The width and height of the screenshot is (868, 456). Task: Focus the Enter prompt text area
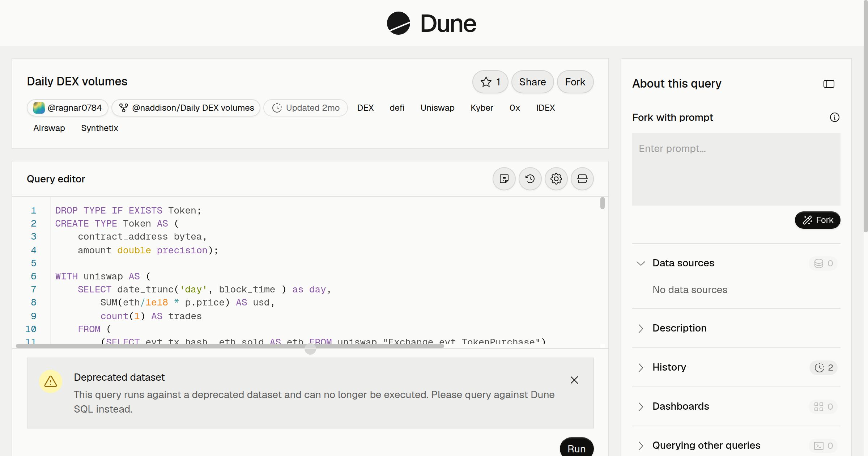[x=736, y=169]
